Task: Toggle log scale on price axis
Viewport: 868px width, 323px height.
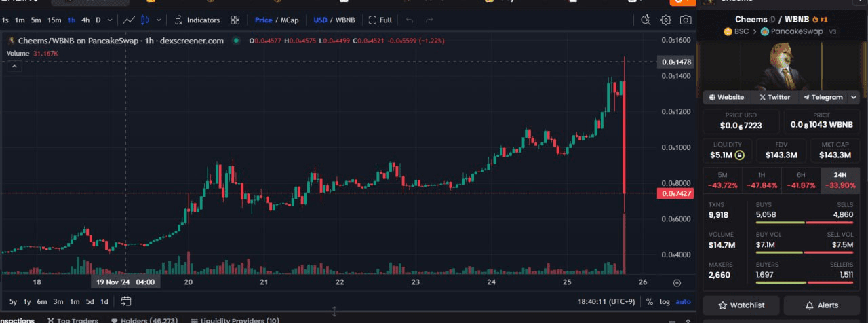Action: [x=665, y=301]
